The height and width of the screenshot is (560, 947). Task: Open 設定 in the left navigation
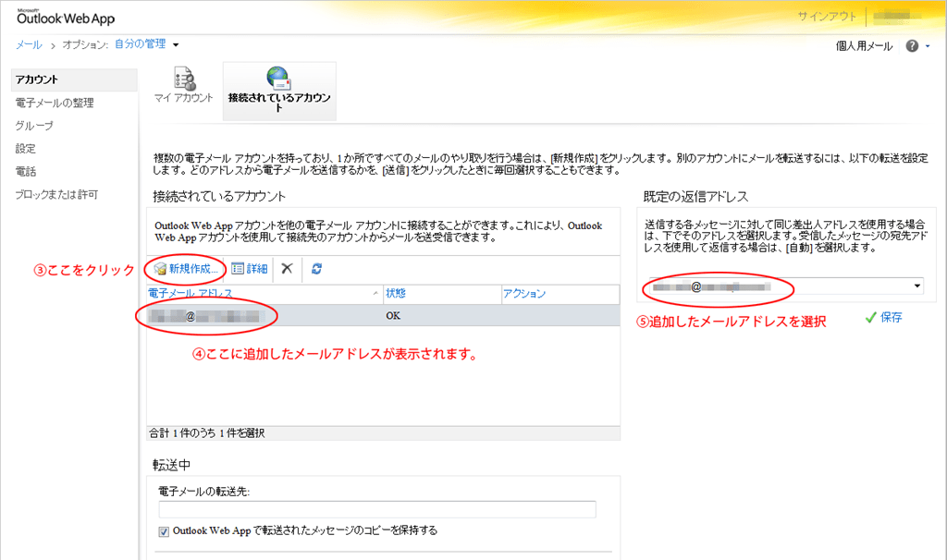click(25, 149)
